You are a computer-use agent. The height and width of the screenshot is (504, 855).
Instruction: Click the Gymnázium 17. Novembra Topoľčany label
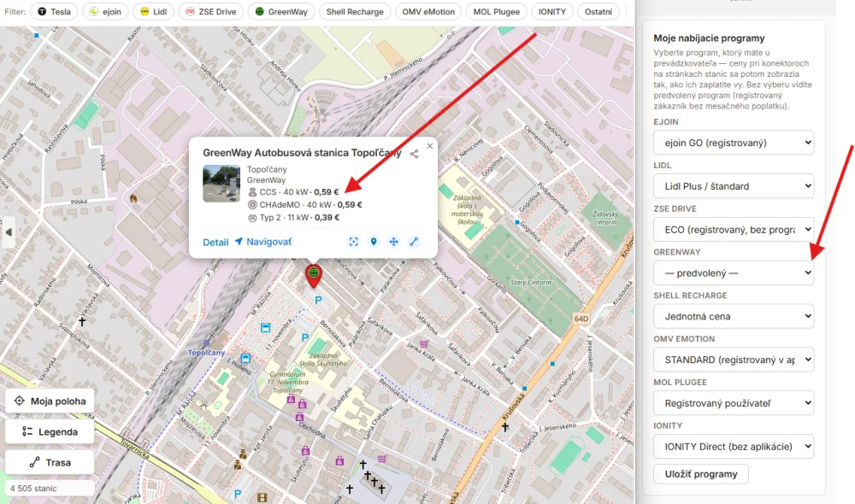click(287, 383)
